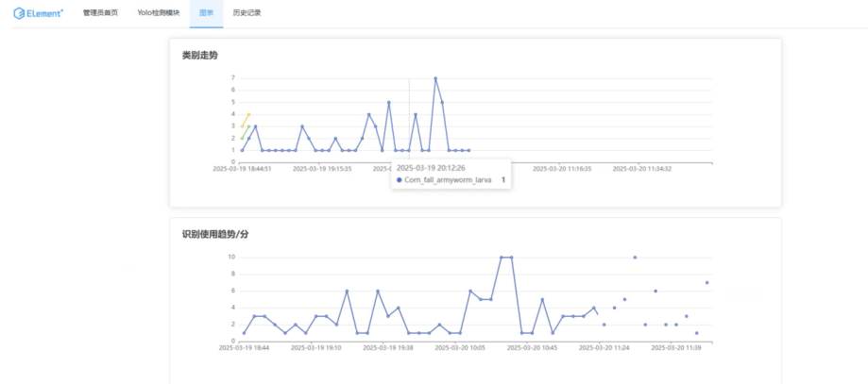Click the usage chart label 2025-03-20 10:45
The height and width of the screenshot is (384, 868).
tap(532, 348)
